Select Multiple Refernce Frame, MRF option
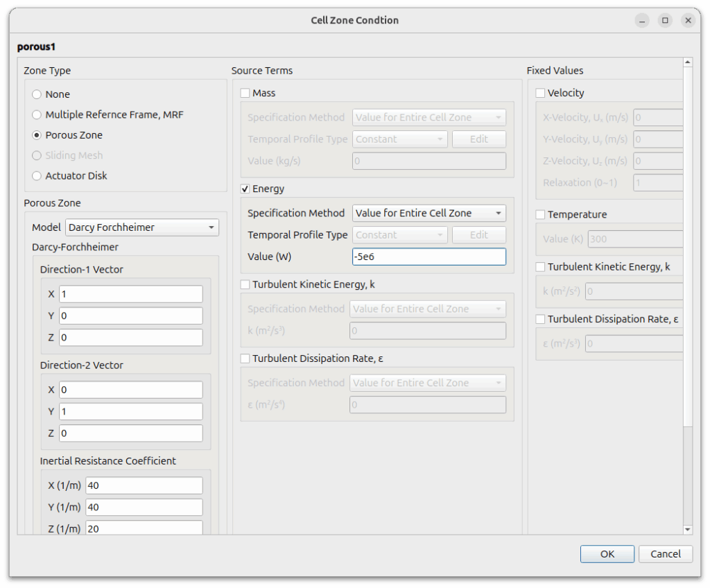The image size is (710, 588). pos(37,114)
